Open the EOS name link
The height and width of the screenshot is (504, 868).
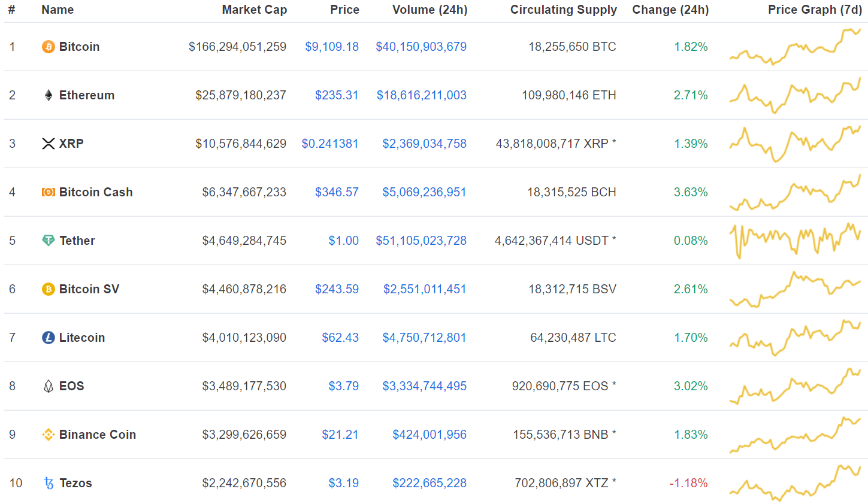72,386
